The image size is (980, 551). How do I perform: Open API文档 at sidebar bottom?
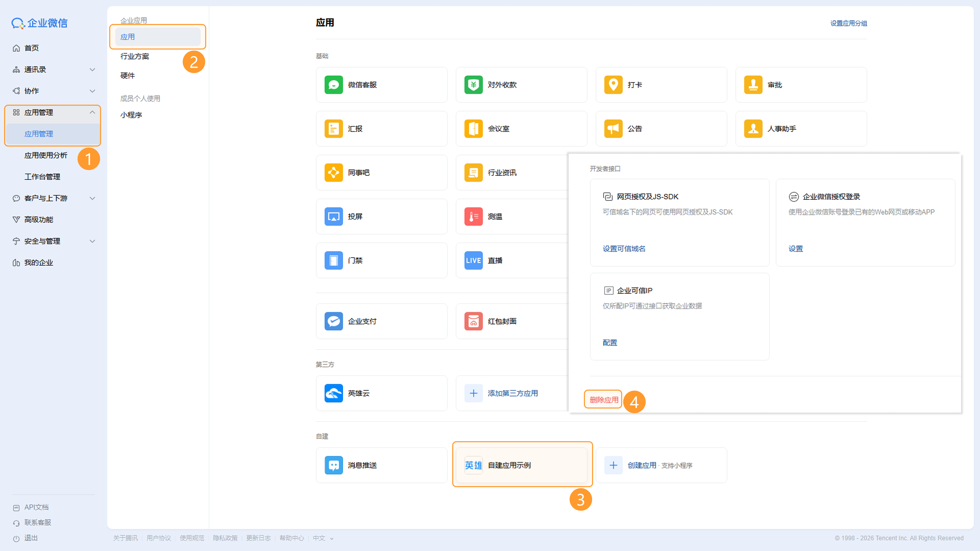click(36, 507)
